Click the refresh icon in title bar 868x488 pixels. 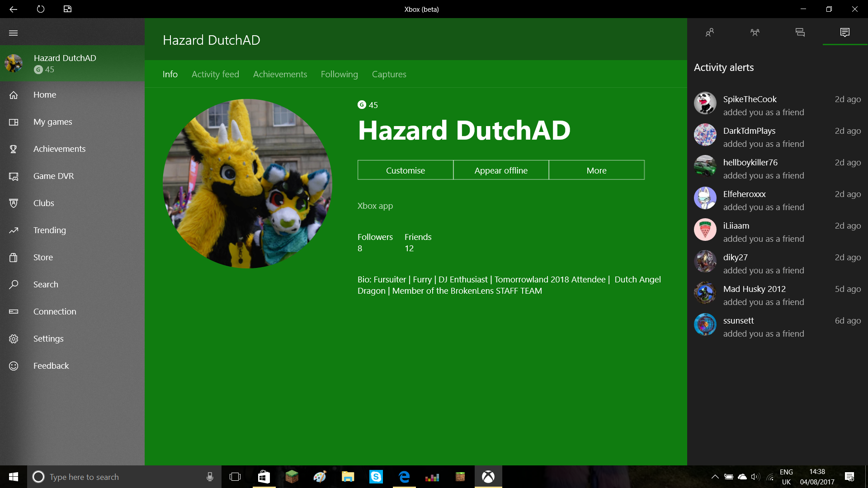pos(41,9)
